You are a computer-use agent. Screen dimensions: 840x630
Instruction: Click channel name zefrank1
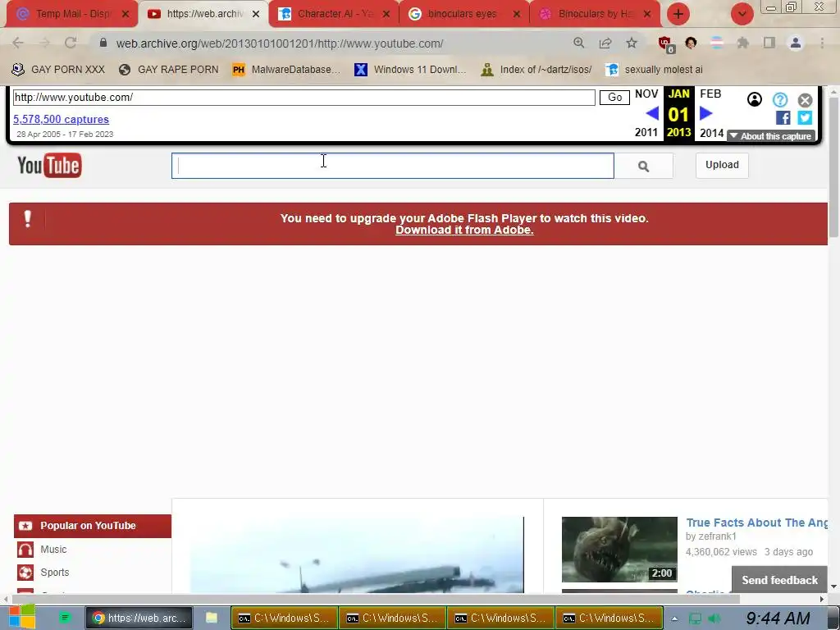click(x=717, y=536)
